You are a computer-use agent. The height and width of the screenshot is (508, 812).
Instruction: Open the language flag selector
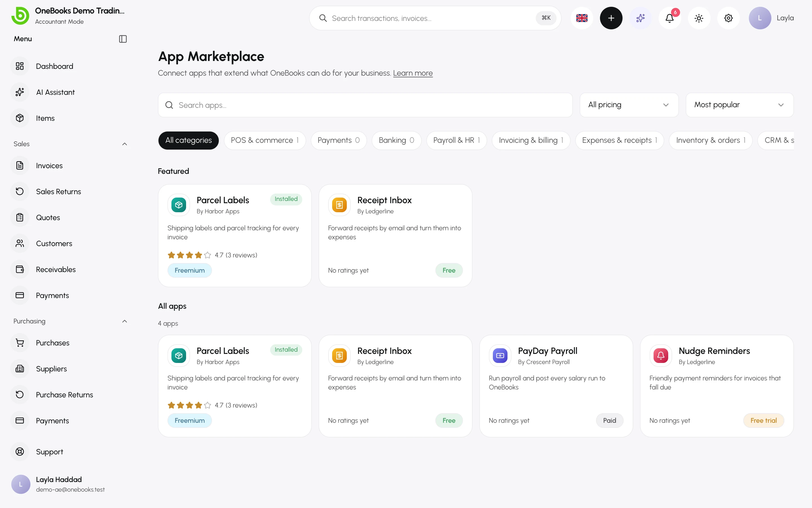click(581, 18)
